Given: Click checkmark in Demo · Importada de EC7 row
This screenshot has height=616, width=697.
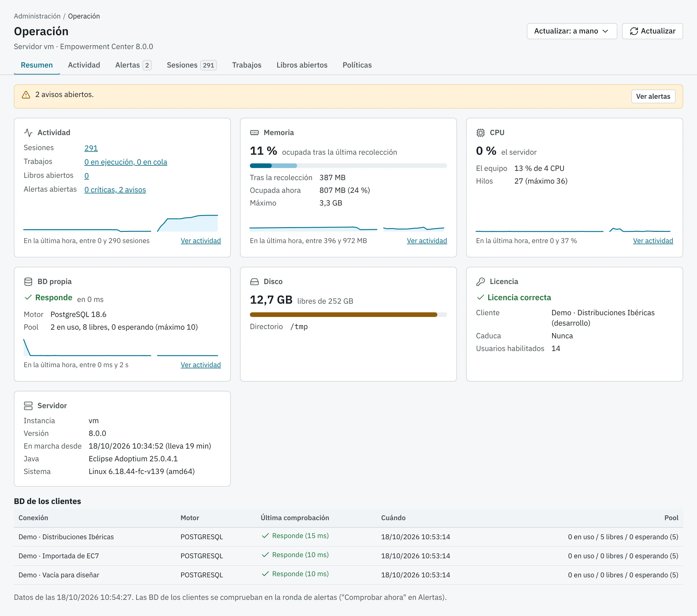Looking at the screenshot, I should [x=265, y=555].
